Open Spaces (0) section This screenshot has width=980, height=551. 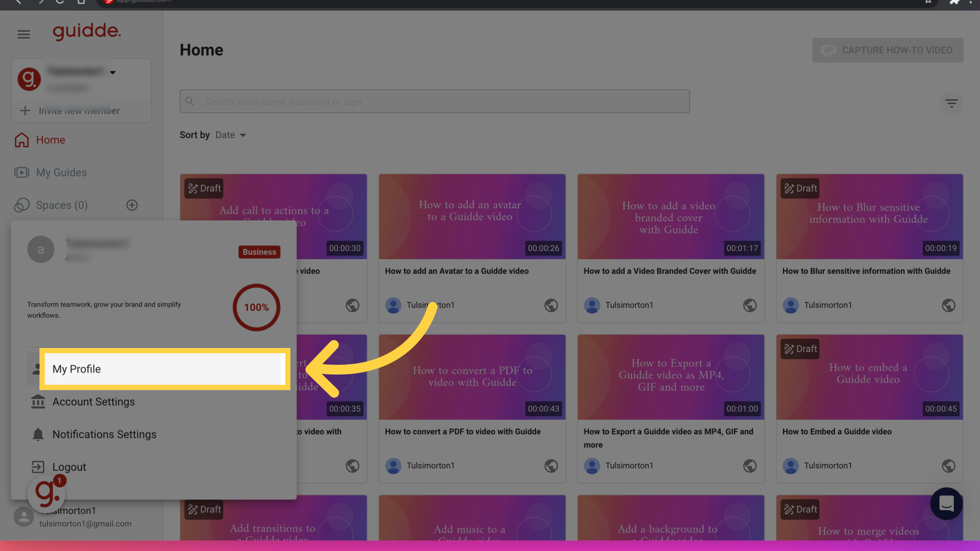51,205
